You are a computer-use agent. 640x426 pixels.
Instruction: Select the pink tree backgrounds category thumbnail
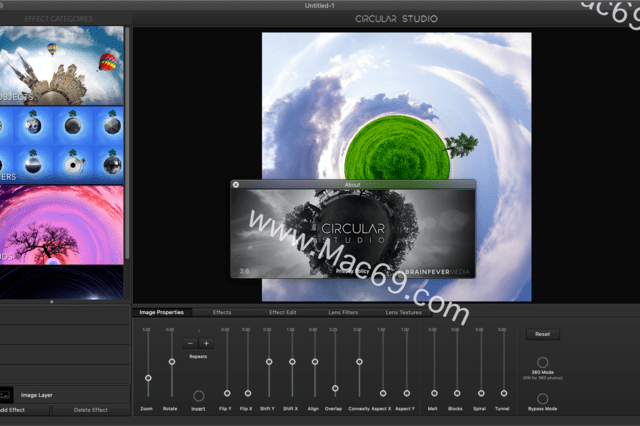point(61,225)
